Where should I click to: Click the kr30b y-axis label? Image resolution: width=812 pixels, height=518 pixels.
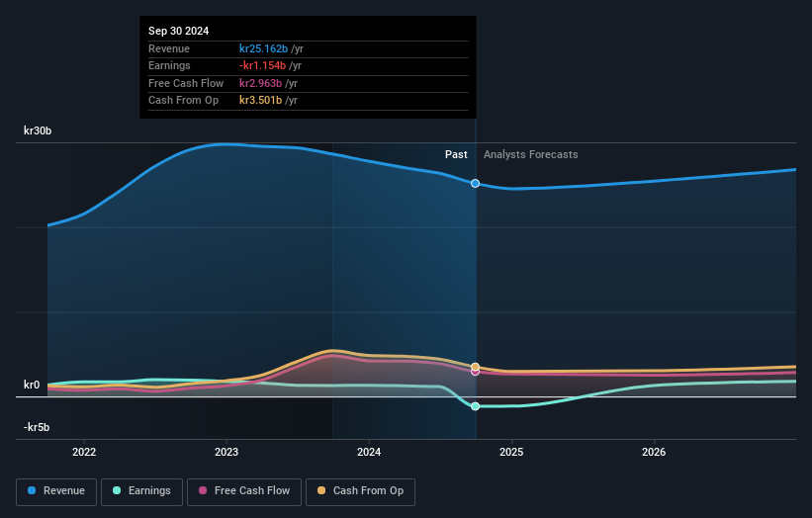click(38, 130)
